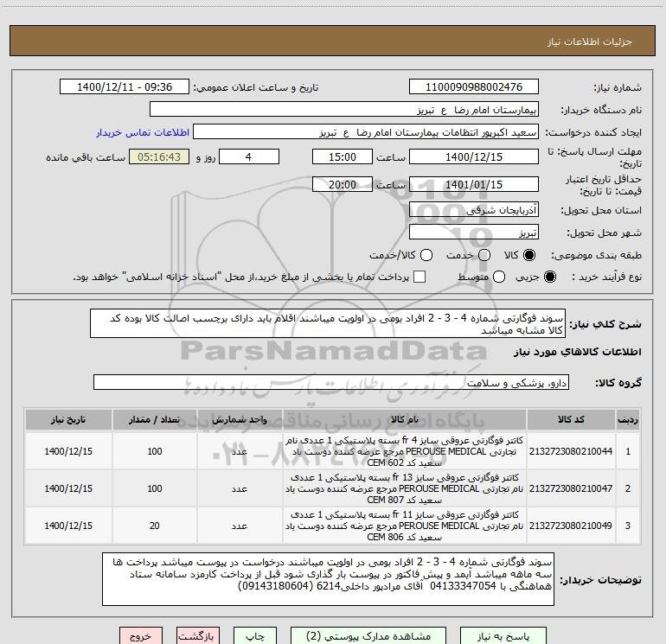
Task: Open the اطلاعات تماس خریدار link
Action: click(143, 132)
